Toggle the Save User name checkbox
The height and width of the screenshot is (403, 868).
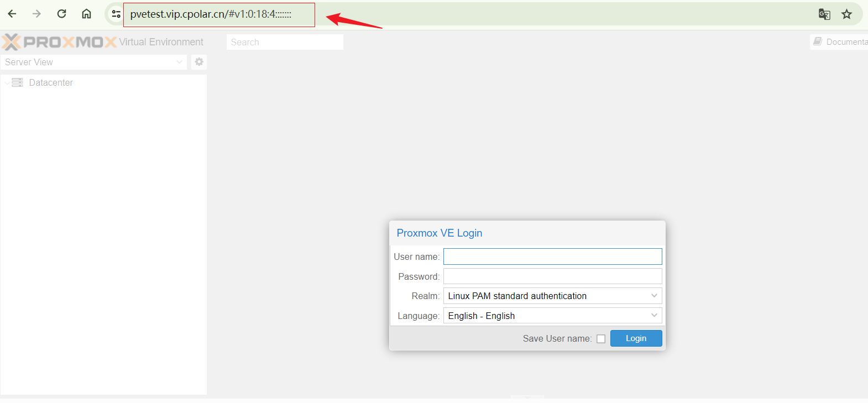coord(601,339)
